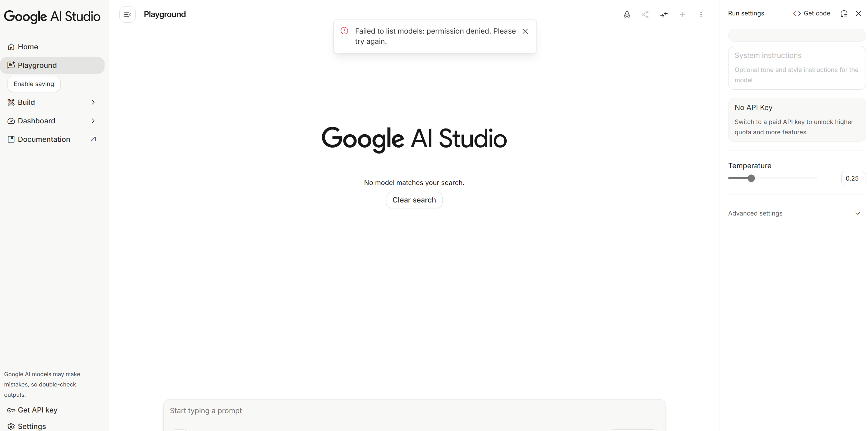Open the three-dot overflow menu
The image size is (868, 431).
pos(701,14)
